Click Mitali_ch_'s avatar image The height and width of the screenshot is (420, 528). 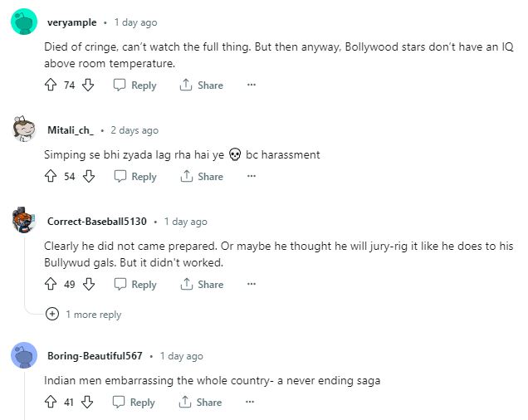[24, 129]
